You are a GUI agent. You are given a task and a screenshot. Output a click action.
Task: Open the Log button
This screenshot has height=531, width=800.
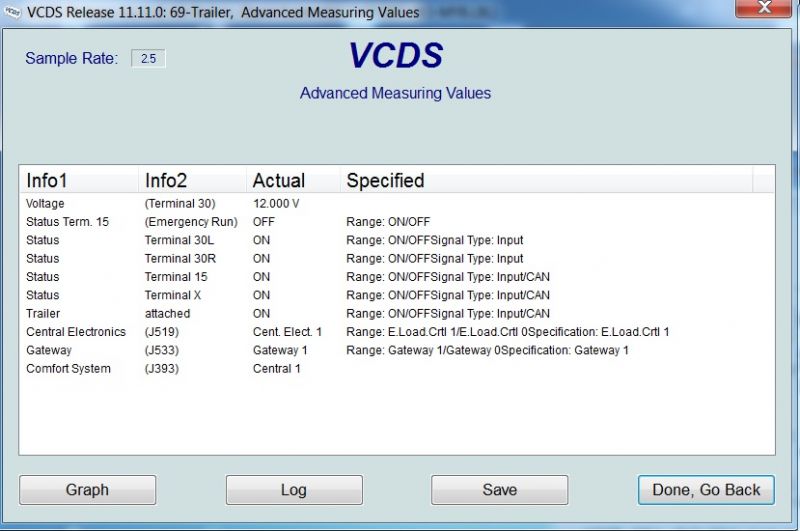293,490
